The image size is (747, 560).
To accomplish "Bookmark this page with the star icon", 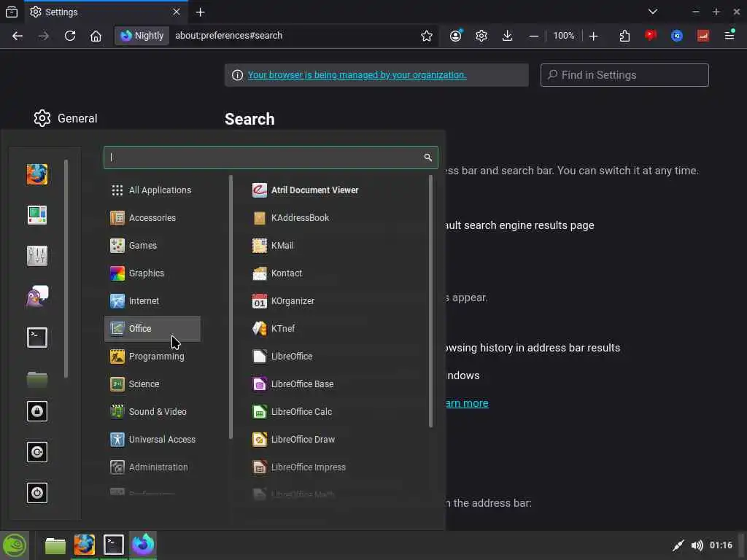I will 427,36.
